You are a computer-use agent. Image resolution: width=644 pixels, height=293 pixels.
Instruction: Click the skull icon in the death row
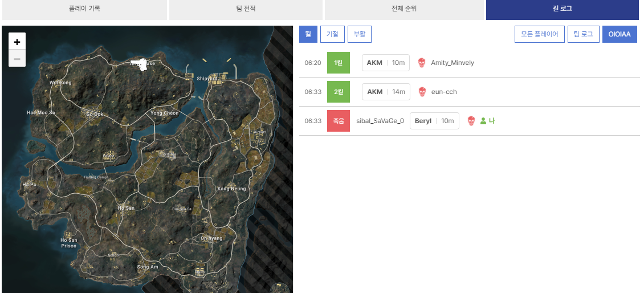click(x=471, y=121)
